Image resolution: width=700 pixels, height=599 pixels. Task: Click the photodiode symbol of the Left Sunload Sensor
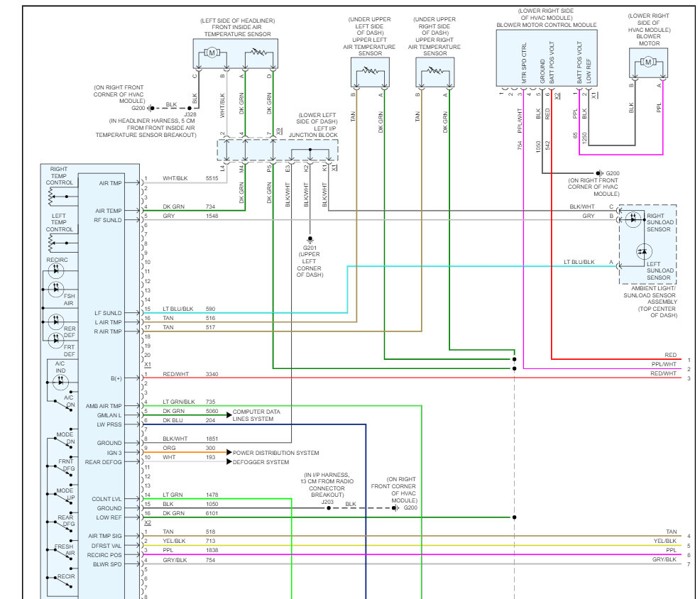point(643,252)
